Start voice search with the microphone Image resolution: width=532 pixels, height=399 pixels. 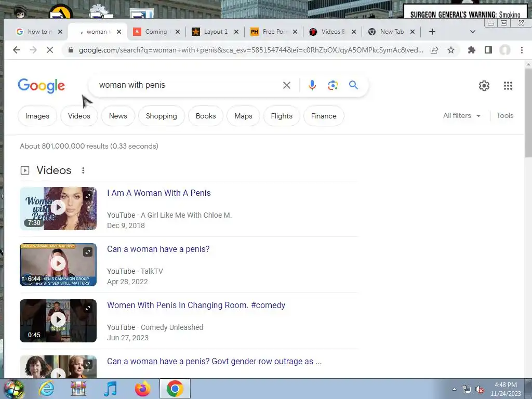pos(312,85)
